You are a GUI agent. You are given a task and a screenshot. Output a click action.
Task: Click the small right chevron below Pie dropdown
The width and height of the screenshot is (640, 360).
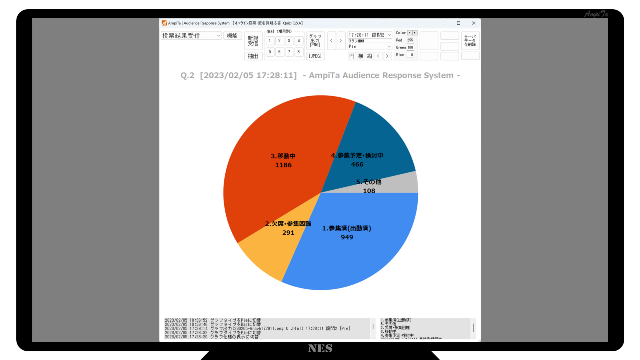coord(387,56)
